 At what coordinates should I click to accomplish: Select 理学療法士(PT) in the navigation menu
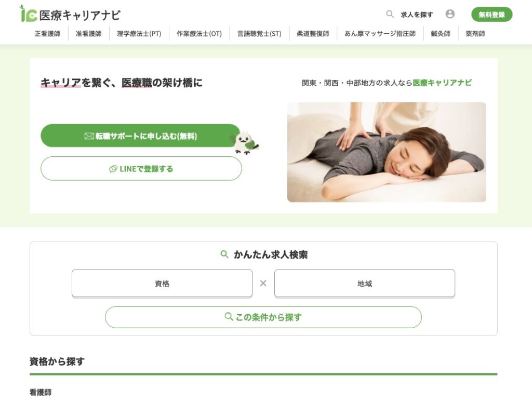pyautogui.click(x=139, y=34)
